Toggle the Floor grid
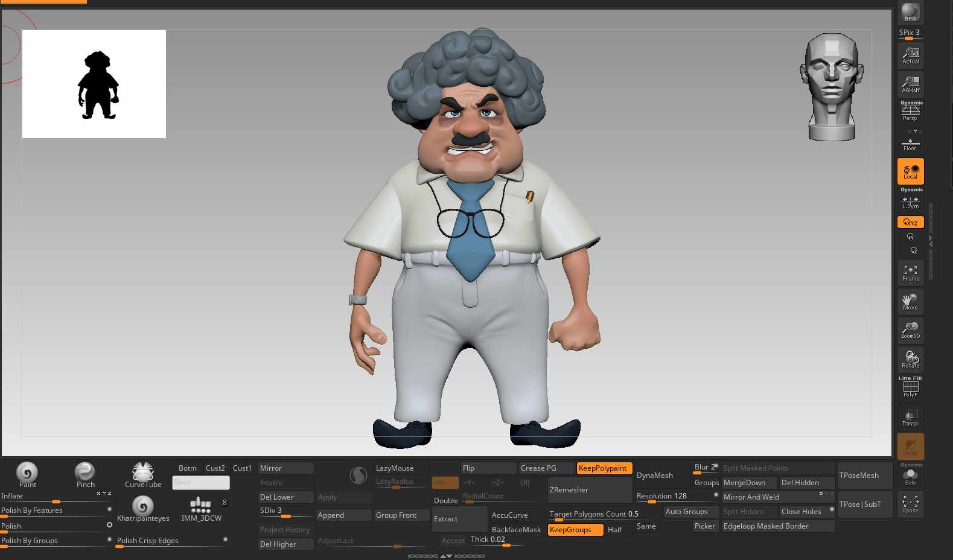Image resolution: width=953 pixels, height=560 pixels. (910, 142)
